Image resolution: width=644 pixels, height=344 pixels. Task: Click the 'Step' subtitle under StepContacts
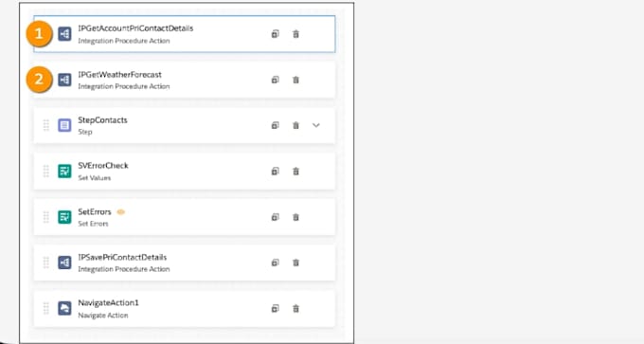click(x=85, y=132)
